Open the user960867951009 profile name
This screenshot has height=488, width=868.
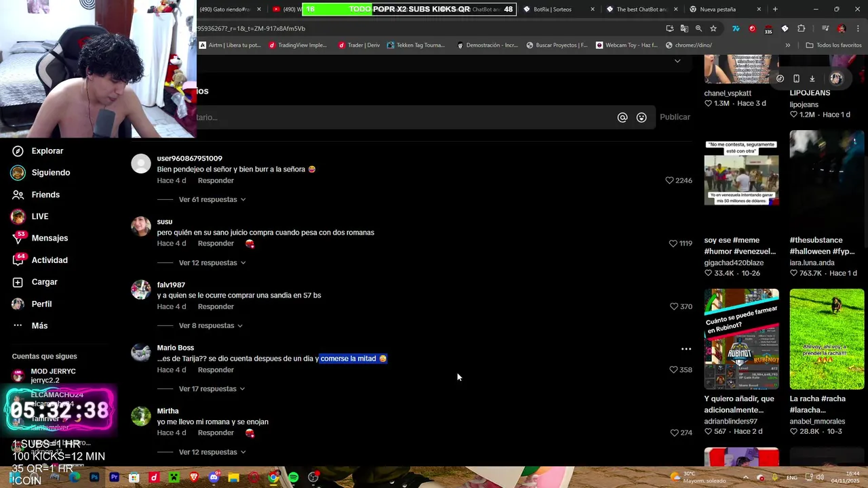[x=189, y=158]
